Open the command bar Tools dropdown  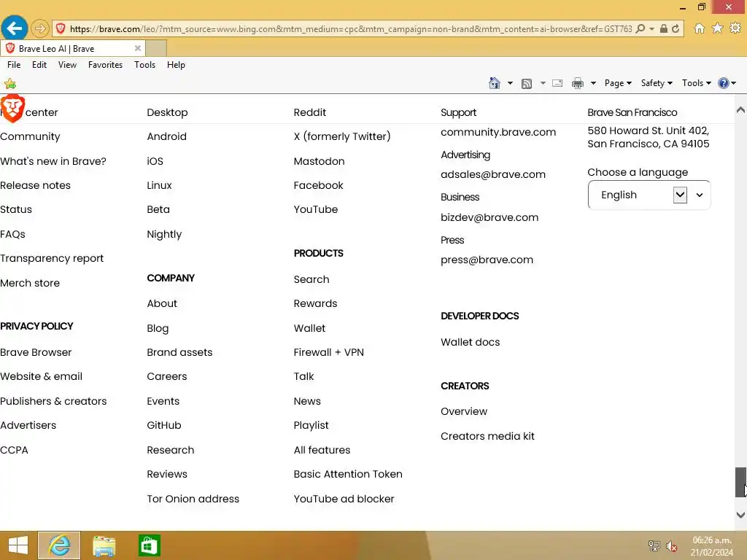point(696,83)
